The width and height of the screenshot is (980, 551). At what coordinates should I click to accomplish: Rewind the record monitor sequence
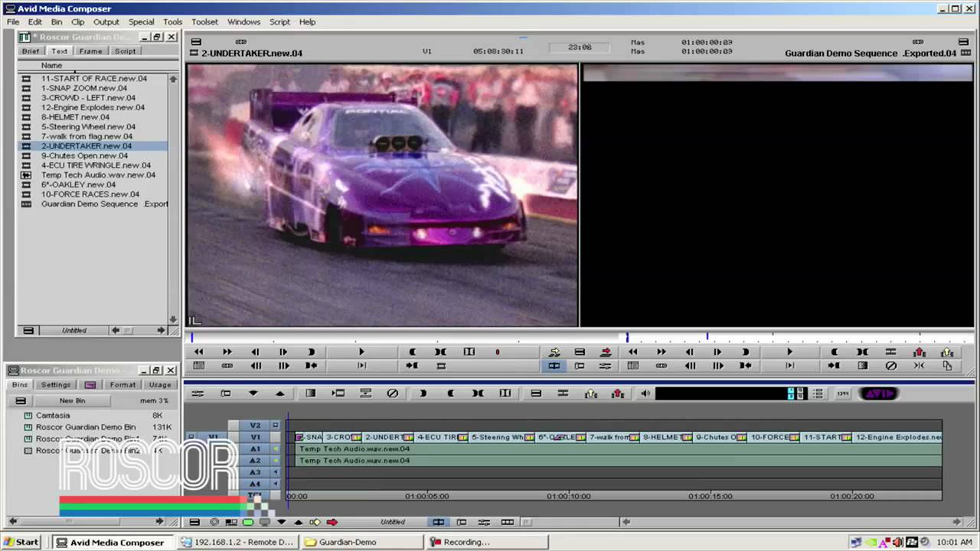pyautogui.click(x=633, y=352)
